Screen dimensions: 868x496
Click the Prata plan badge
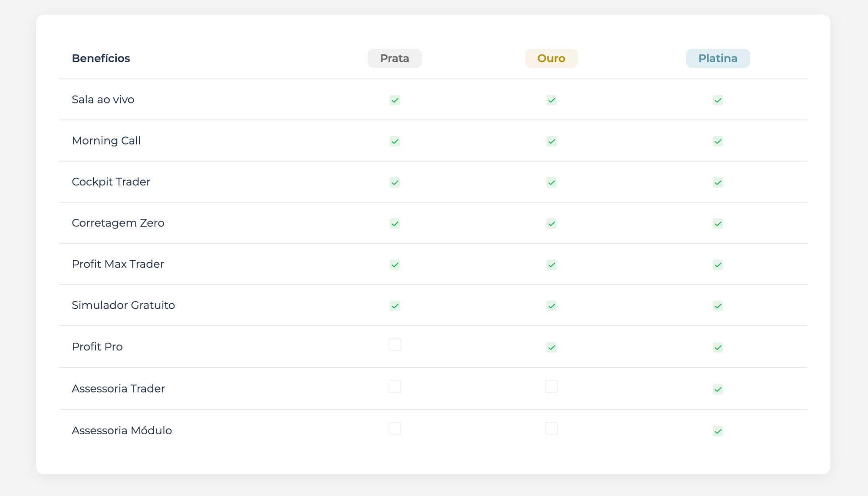coord(395,58)
